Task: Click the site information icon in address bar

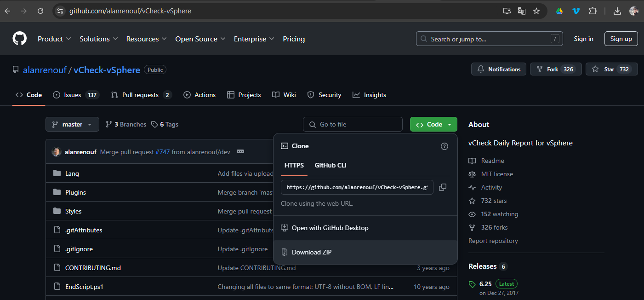Action: coord(60,11)
